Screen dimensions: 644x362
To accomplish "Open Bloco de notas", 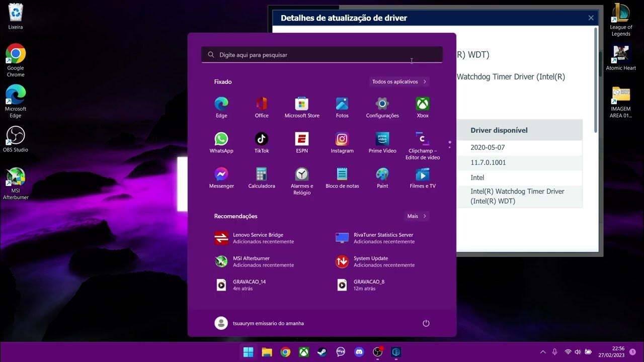I will point(342,178).
